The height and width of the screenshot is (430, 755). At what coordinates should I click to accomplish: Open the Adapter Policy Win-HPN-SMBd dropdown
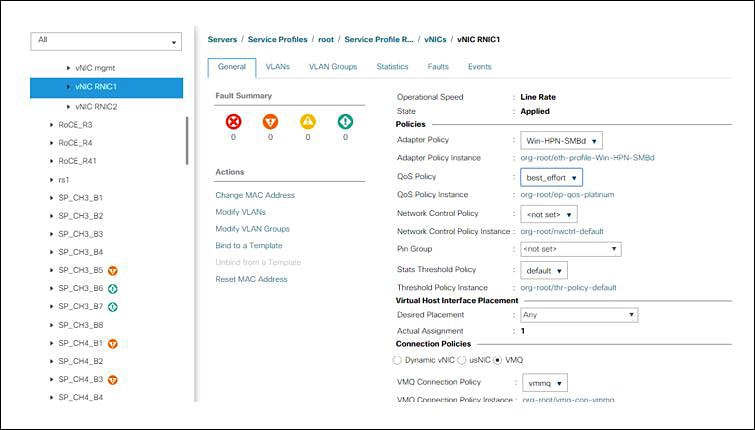561,141
